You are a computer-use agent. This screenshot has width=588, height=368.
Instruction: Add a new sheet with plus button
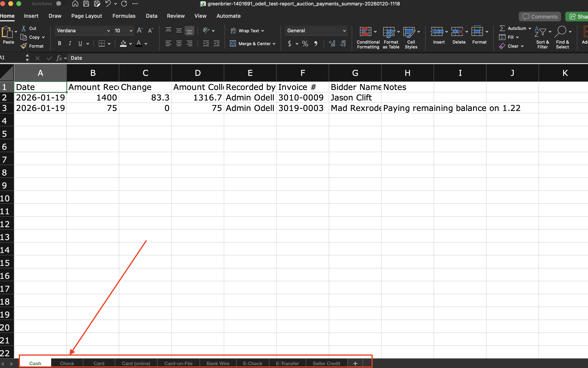point(355,363)
